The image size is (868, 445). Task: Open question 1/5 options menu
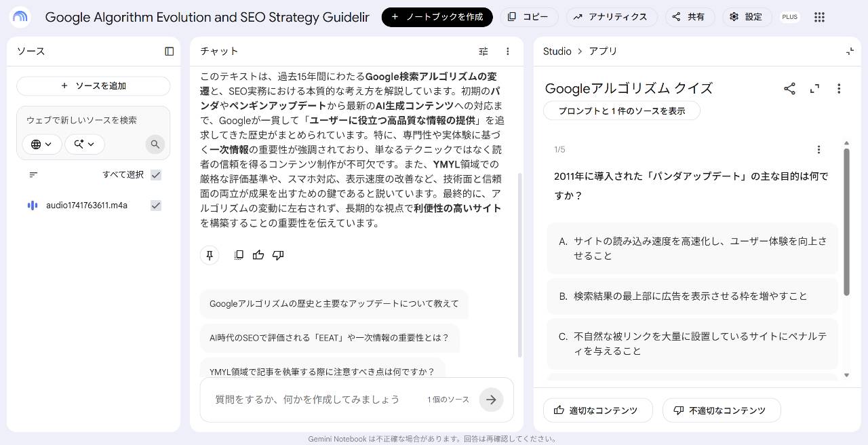click(818, 150)
